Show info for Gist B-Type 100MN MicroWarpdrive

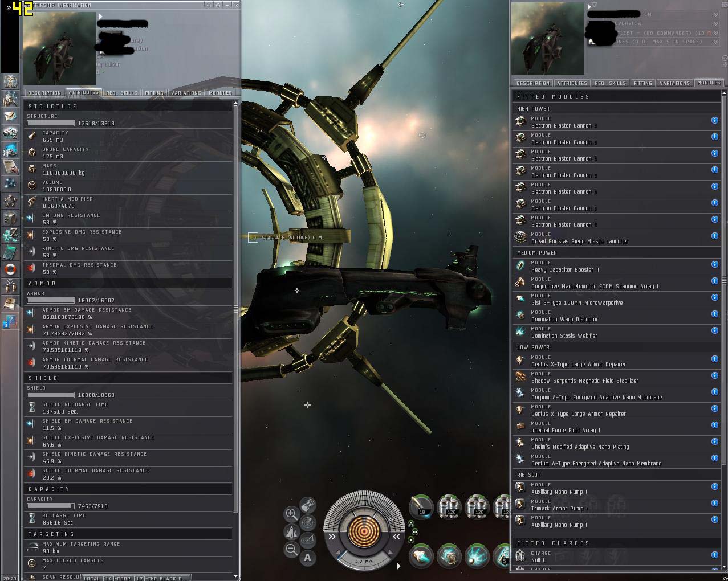click(714, 297)
